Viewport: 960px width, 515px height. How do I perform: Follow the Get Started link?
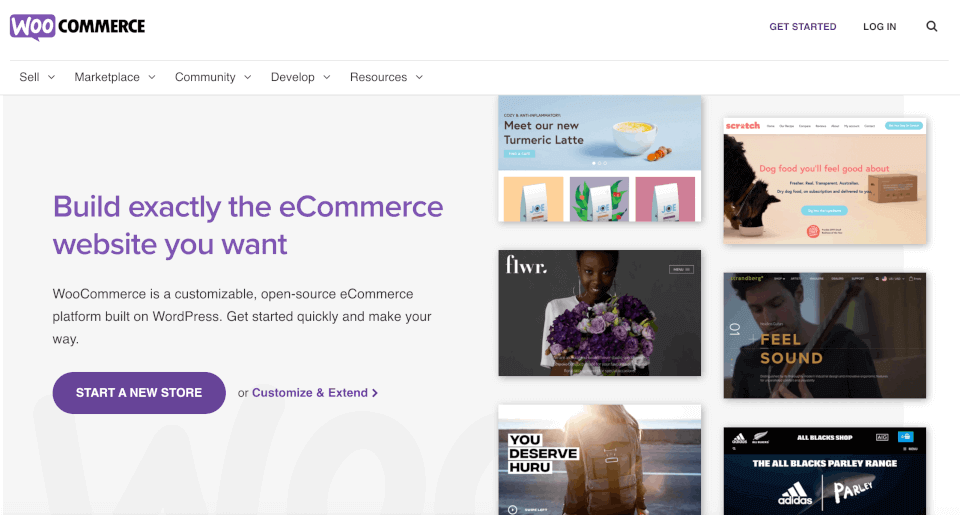(x=802, y=27)
